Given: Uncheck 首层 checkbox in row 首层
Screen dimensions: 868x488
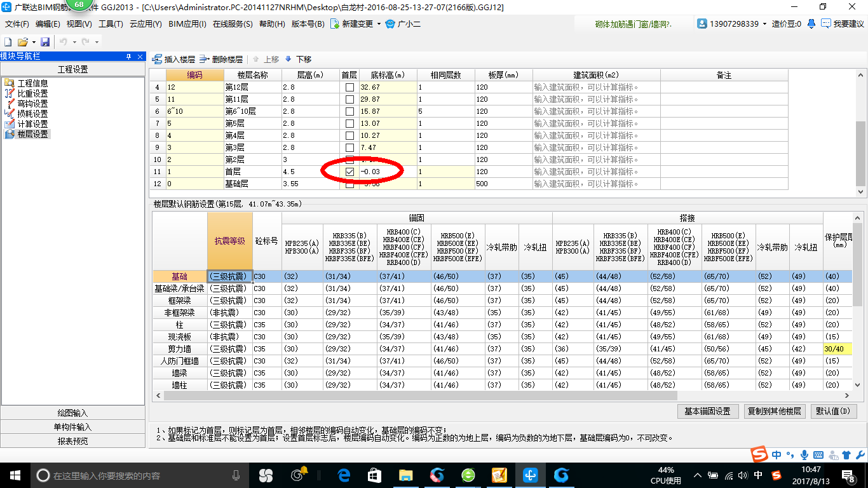Looking at the screenshot, I should [x=349, y=172].
